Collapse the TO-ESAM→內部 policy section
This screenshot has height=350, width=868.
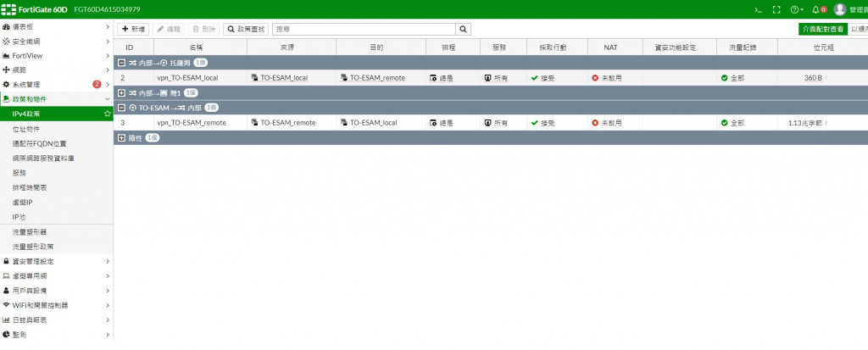coord(122,108)
